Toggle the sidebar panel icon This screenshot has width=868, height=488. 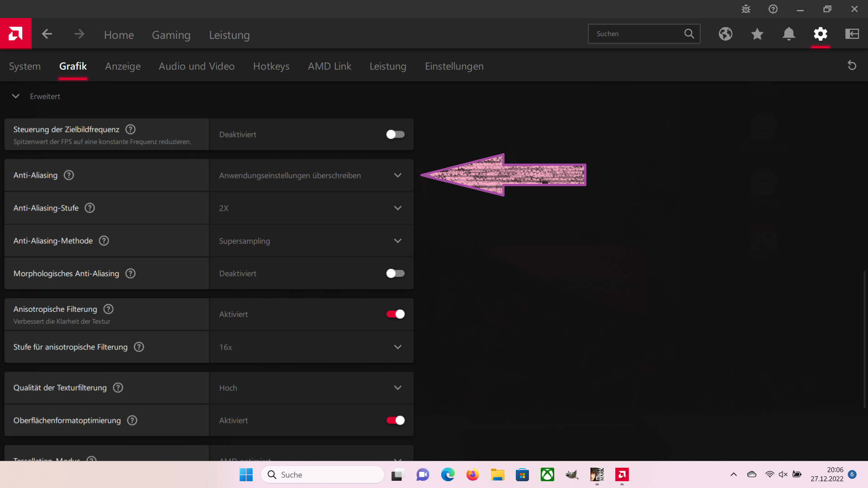(852, 34)
